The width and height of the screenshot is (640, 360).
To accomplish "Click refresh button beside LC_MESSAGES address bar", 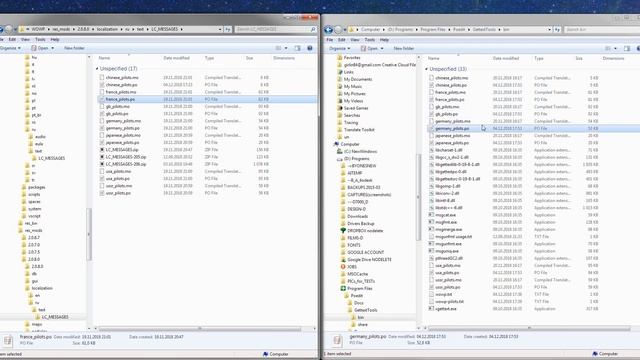I will 228,29.
